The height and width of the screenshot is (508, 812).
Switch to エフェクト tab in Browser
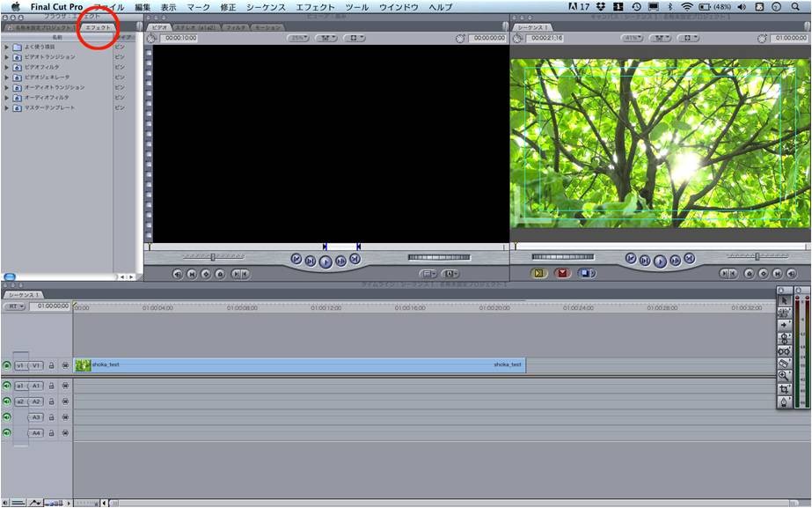98,27
